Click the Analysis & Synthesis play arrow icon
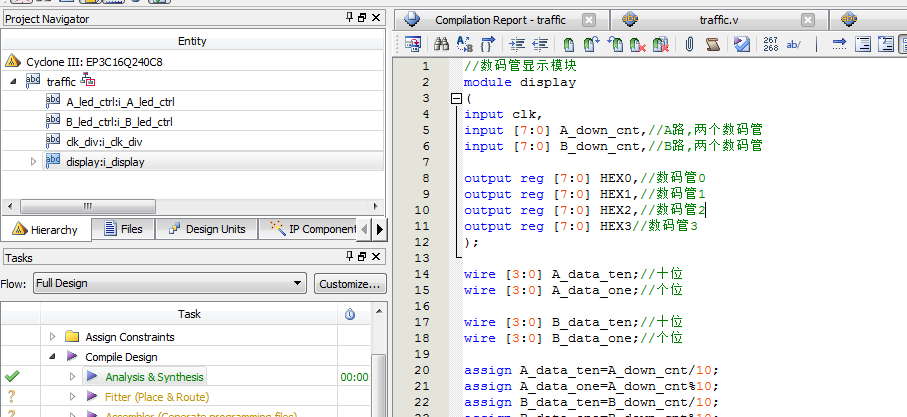Viewport: 907px width, 417px height. (92, 377)
